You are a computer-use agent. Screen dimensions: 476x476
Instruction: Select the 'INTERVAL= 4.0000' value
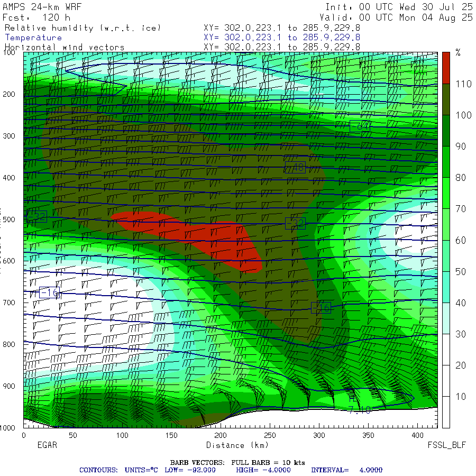(346, 470)
